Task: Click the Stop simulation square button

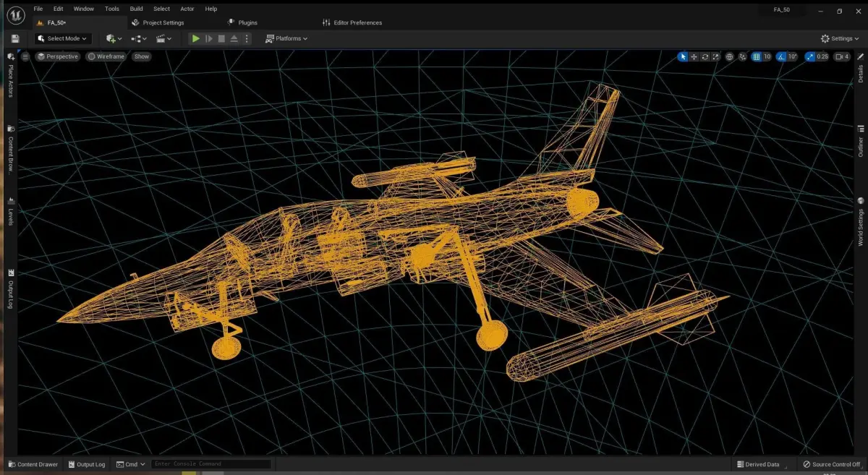Action: tap(221, 38)
